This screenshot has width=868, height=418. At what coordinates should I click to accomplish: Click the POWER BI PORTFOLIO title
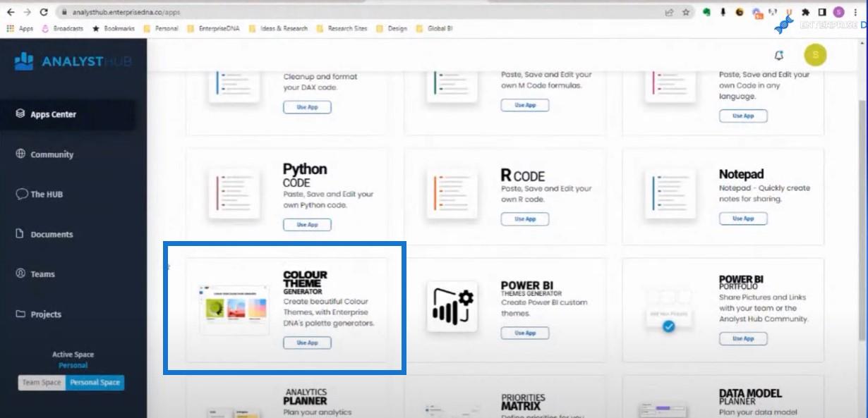[741, 283]
